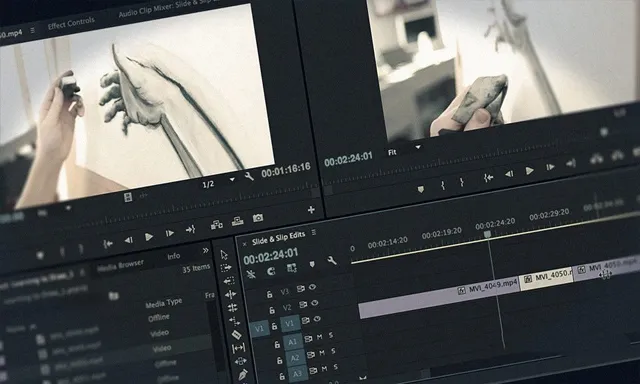Expand hidden panel tabs double chevron
Viewport: 640px width, 384px height.
[205, 251]
